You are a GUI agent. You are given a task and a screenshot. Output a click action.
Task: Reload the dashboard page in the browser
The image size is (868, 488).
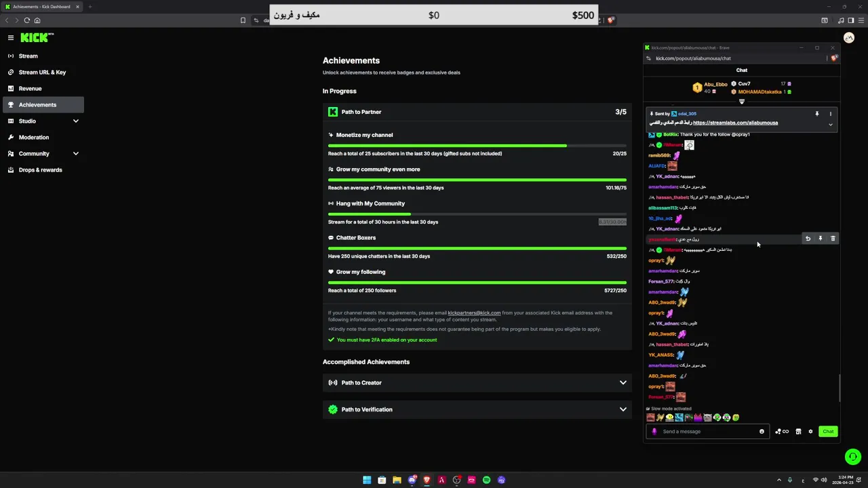pyautogui.click(x=27, y=20)
